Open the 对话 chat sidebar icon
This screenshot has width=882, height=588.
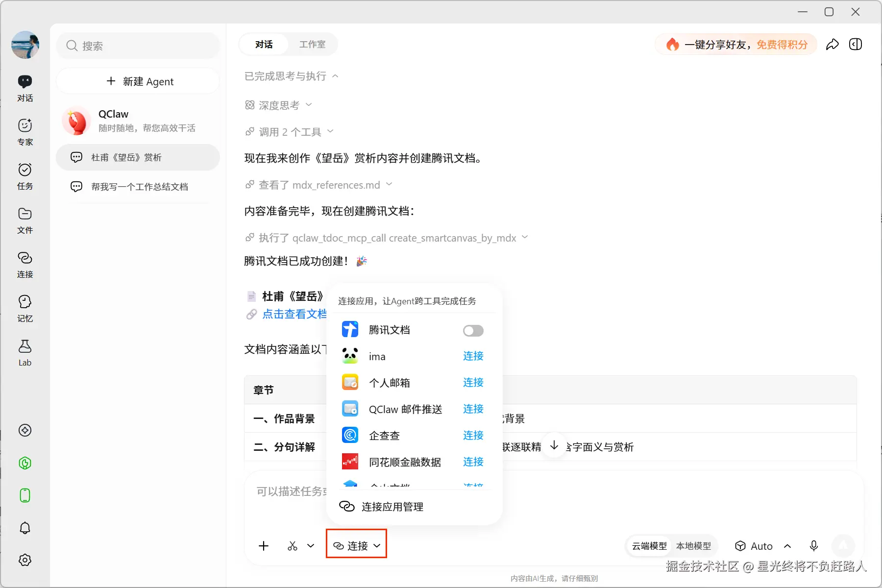(25, 88)
